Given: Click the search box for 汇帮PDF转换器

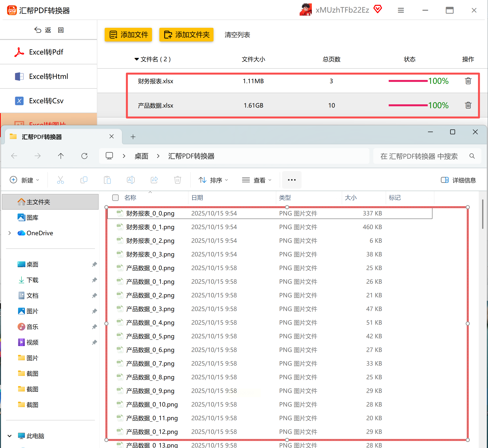Looking at the screenshot, I should click(x=419, y=156).
